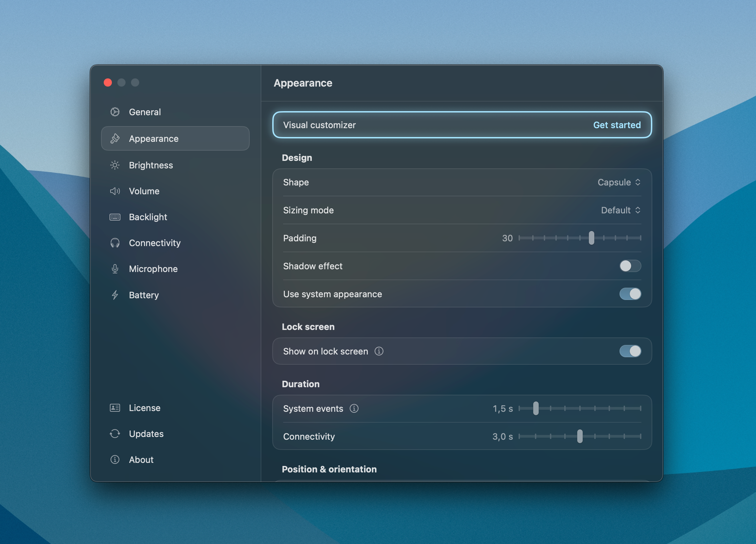Click the headphones icon for Connectivity
Image resolution: width=756 pixels, height=544 pixels.
[x=115, y=243]
